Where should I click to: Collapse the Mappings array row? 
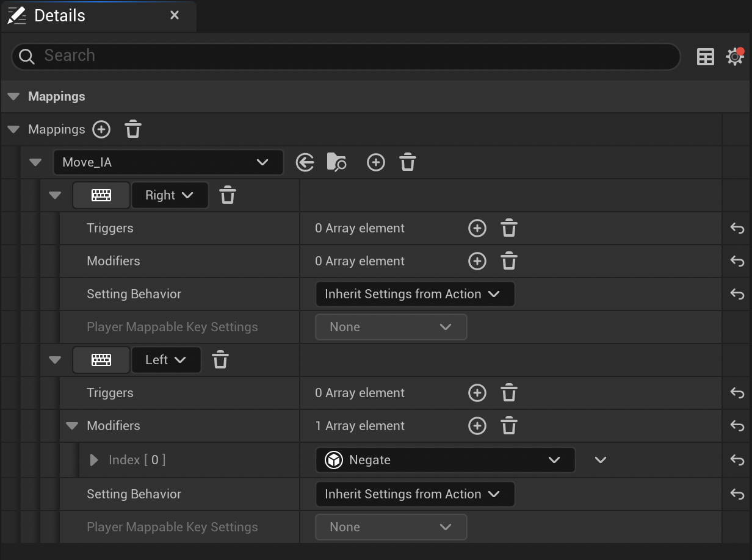pyautogui.click(x=13, y=129)
